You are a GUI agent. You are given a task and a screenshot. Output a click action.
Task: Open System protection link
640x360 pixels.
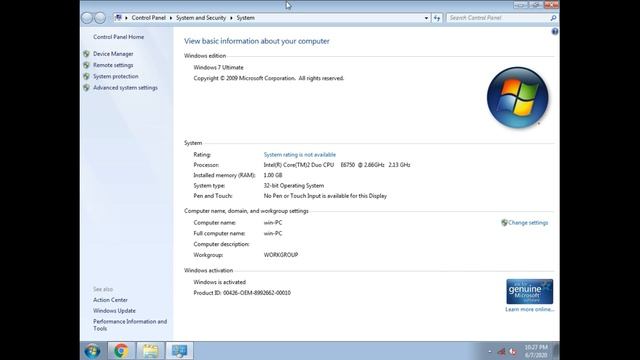point(116,76)
